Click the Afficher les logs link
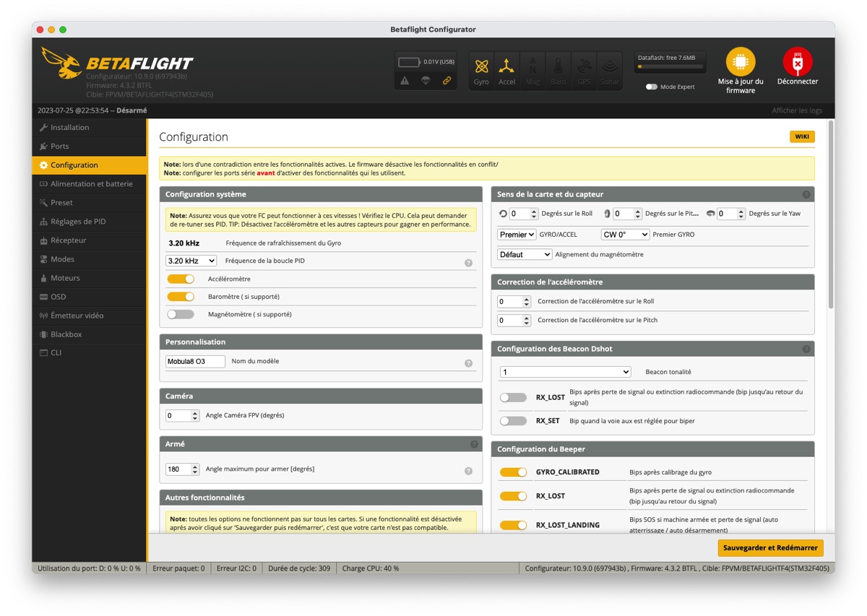This screenshot has width=867, height=616. [x=797, y=110]
